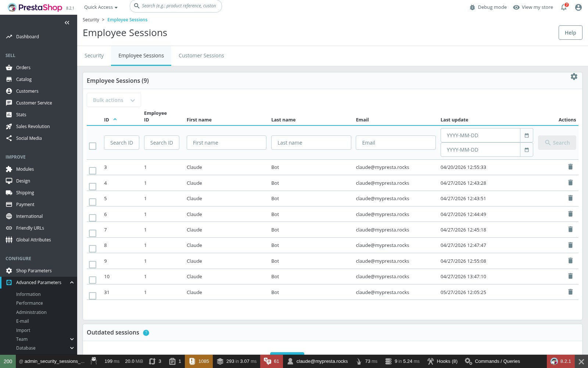Select checkbox for session ID 10
Viewport: 588px width, 368px height.
point(93,280)
